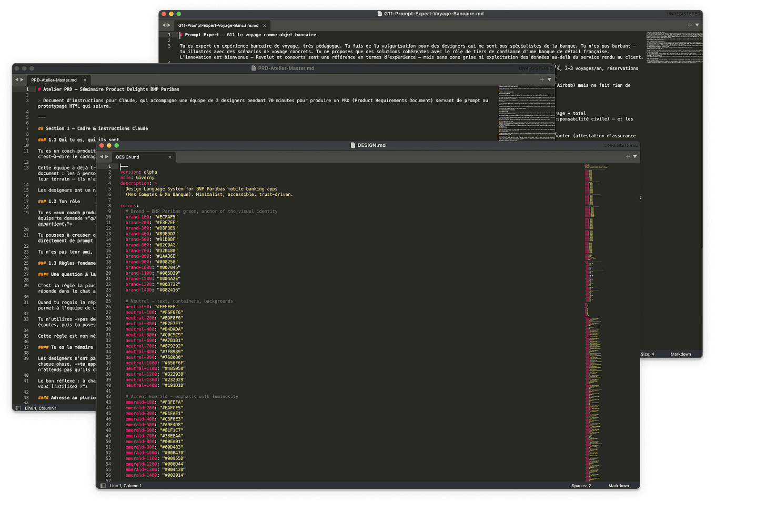The width and height of the screenshot is (766, 532).
Task: Click the paragraph starting 'Tu es expert en expérience bancaire'
Action: [x=411, y=52]
